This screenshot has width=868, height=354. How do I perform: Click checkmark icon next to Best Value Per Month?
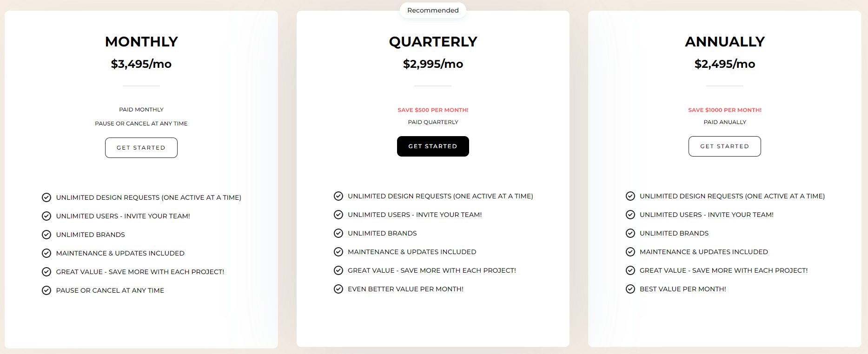pyautogui.click(x=630, y=289)
